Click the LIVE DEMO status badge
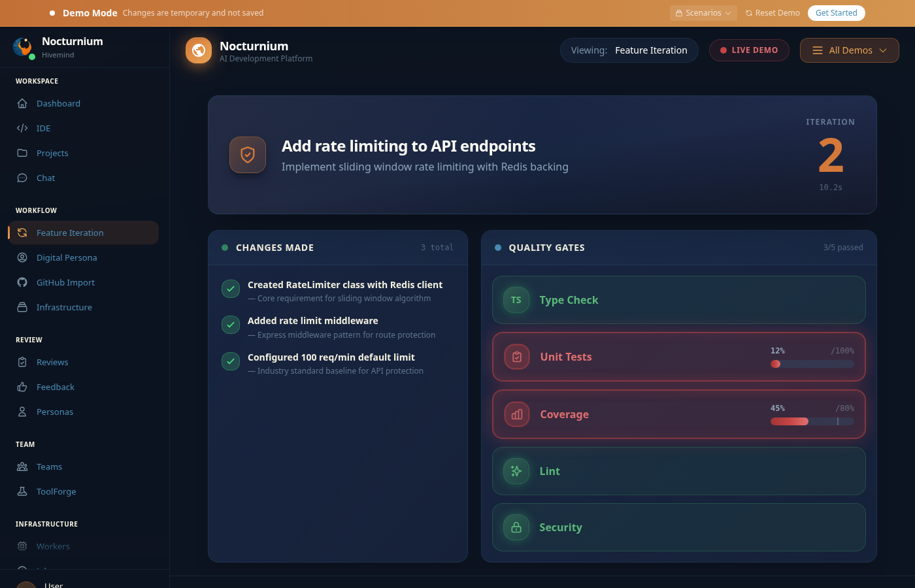Viewport: 915px width, 588px height. point(749,50)
